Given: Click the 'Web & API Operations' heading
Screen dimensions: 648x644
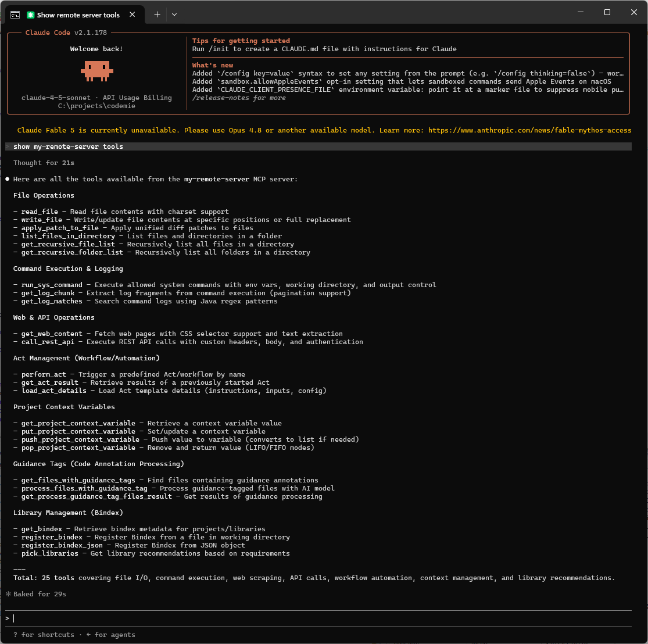Looking at the screenshot, I should 53,317.
